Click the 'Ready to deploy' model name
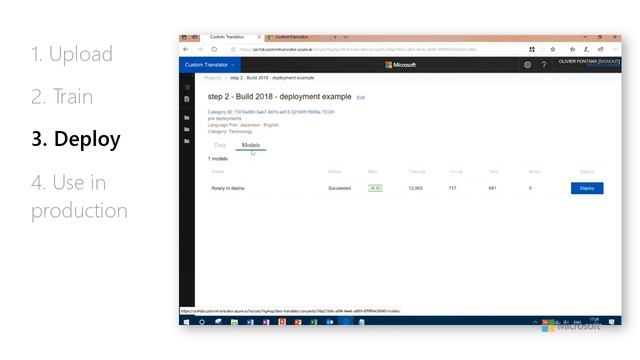The height and width of the screenshot is (360, 640). 228,188
